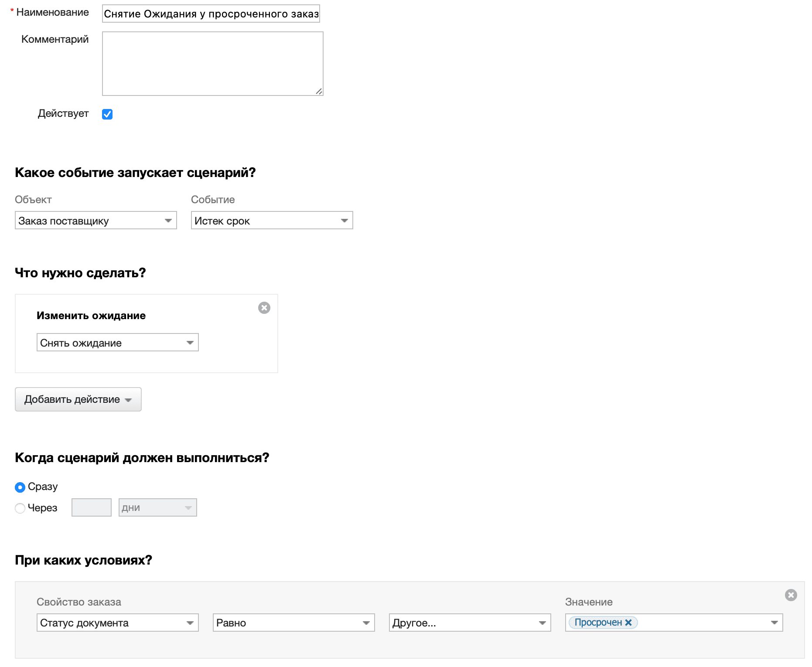The height and width of the screenshot is (667, 812).
Task: Expand the 'Равно' comparison dropdown
Action: (293, 623)
